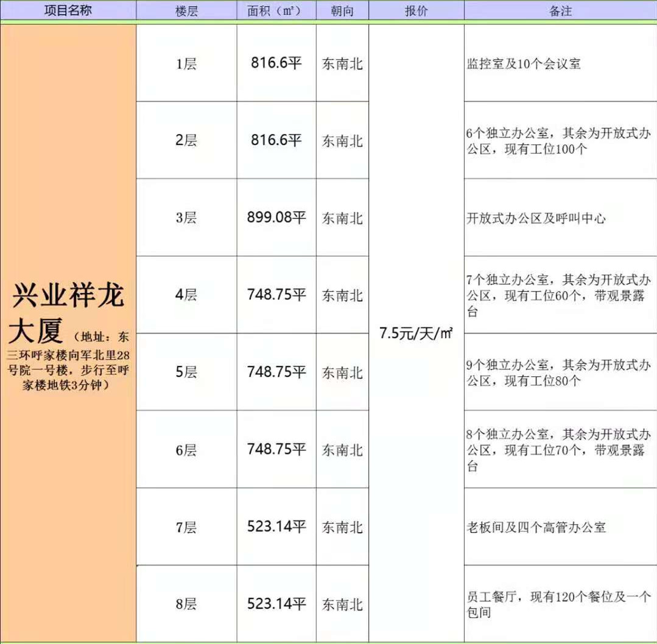Click the 748.75平 area in 4层 row
This screenshot has width=657, height=644.
[x=276, y=295]
